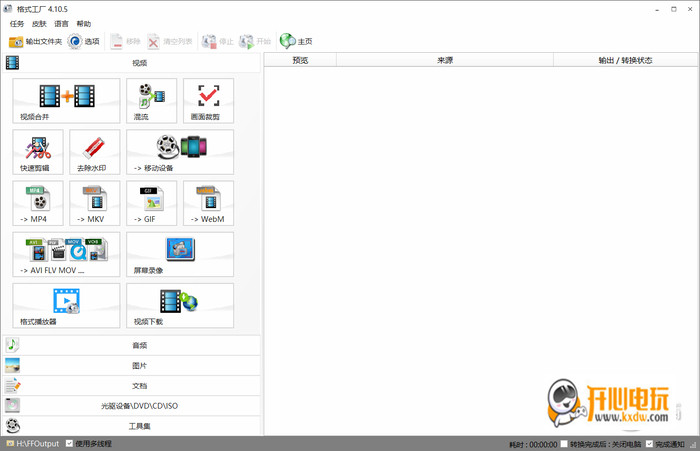Open the 视频下载 video download tool

(x=180, y=305)
